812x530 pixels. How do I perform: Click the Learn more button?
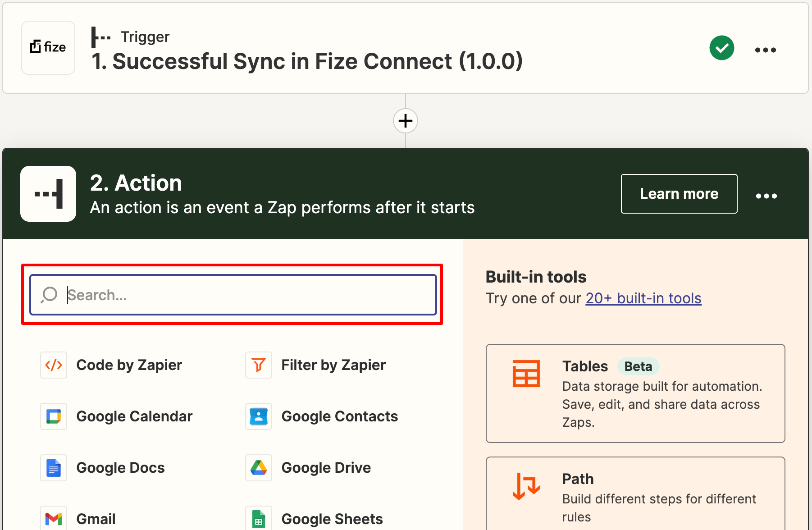[679, 194]
